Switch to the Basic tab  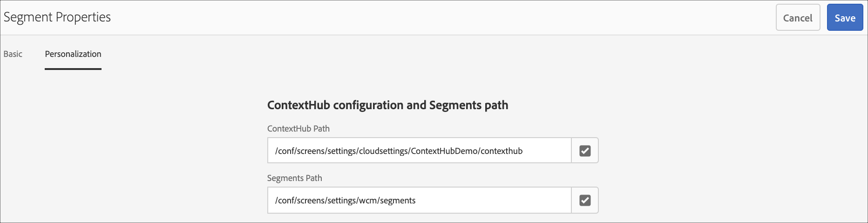(x=13, y=54)
